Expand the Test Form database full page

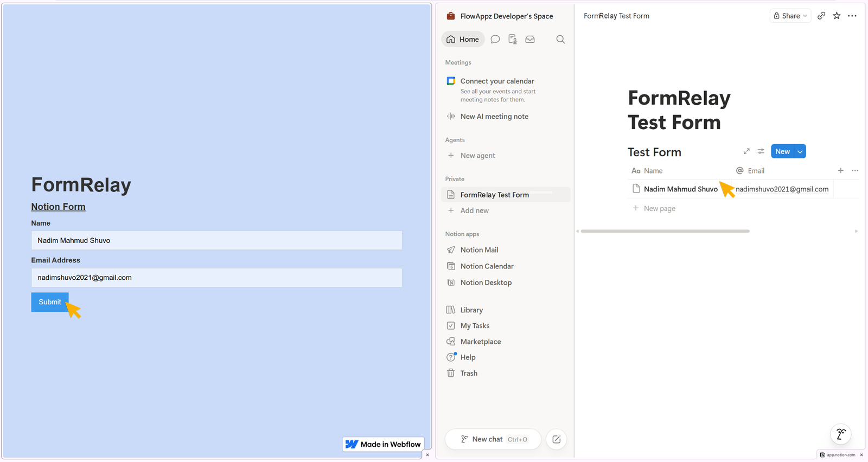coord(746,151)
